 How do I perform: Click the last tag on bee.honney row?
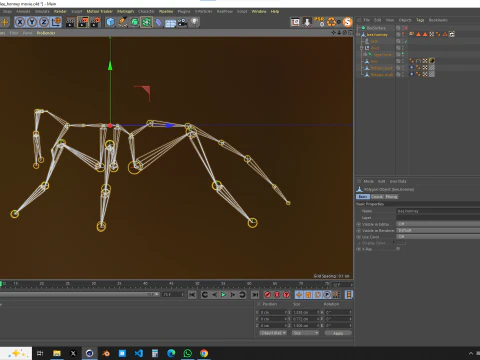tap(452, 34)
